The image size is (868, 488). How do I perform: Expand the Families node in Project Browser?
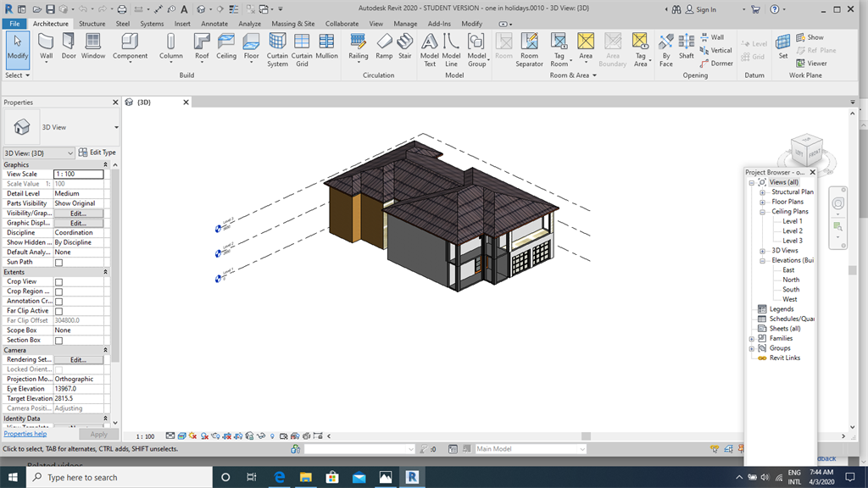(x=752, y=338)
